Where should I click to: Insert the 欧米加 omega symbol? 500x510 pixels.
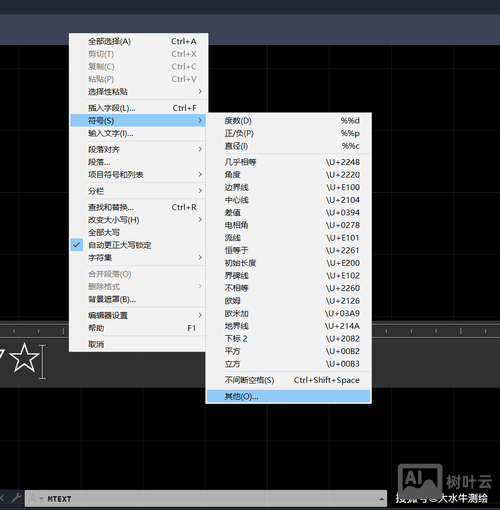point(289,313)
